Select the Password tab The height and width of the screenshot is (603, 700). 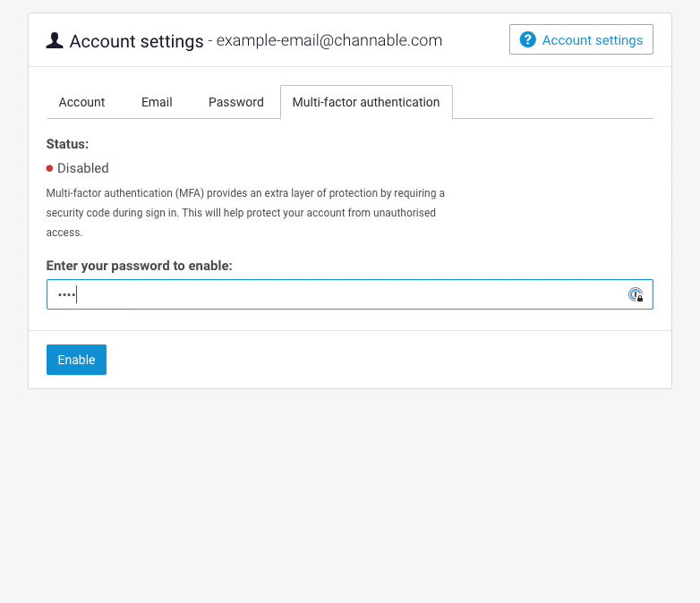pyautogui.click(x=236, y=102)
